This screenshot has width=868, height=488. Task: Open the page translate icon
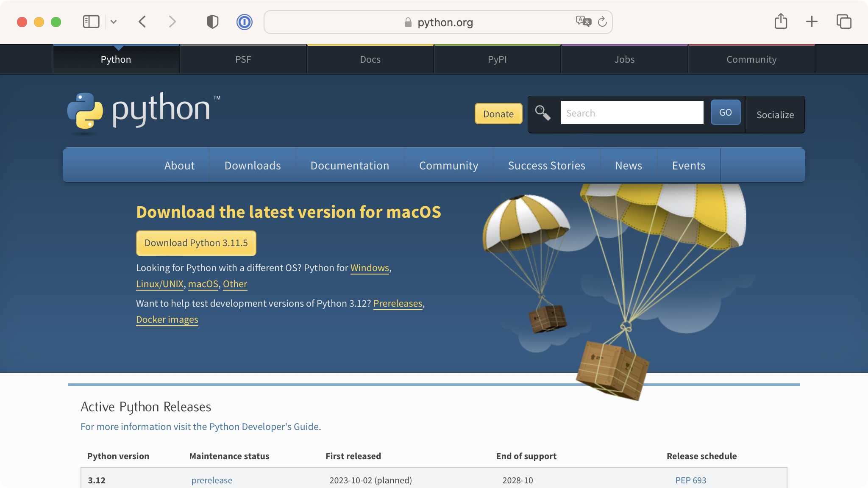point(584,21)
